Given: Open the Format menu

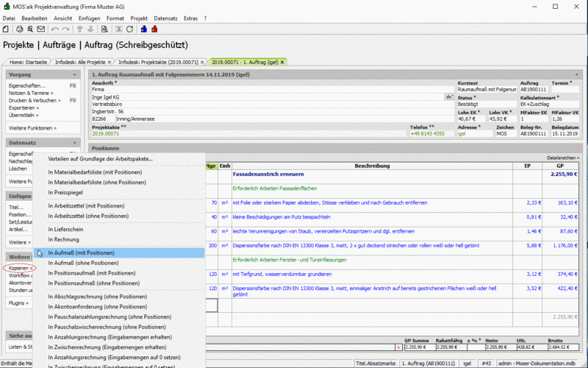Looking at the screenshot, I should [115, 18].
